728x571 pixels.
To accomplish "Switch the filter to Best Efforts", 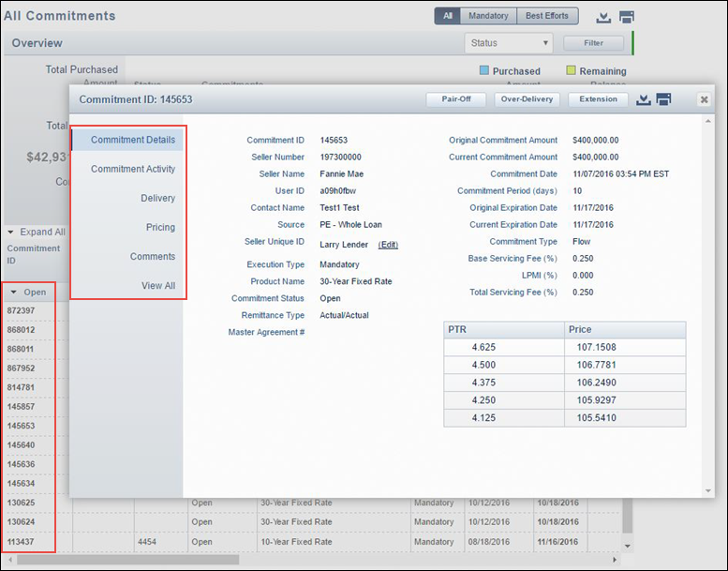I will point(547,16).
